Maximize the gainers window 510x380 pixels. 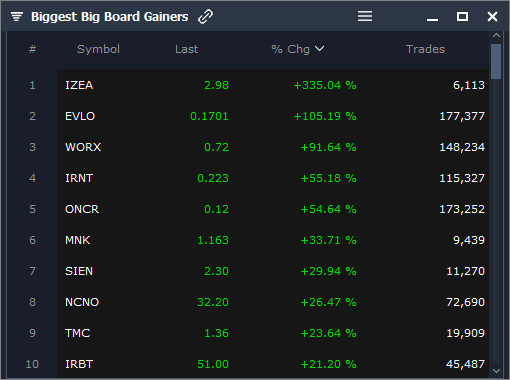(x=462, y=16)
